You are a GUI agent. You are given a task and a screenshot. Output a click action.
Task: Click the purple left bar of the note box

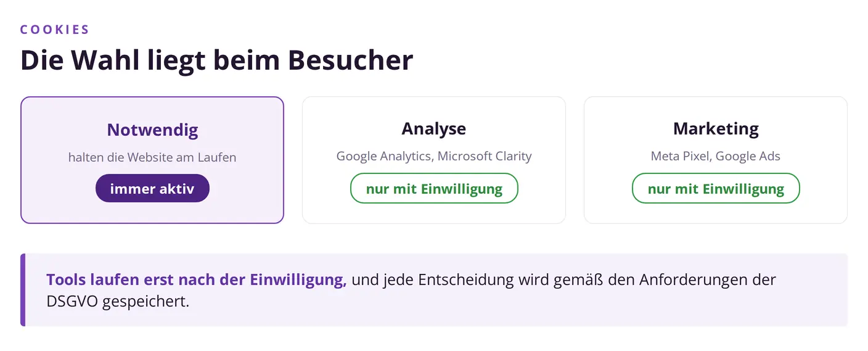click(x=23, y=289)
